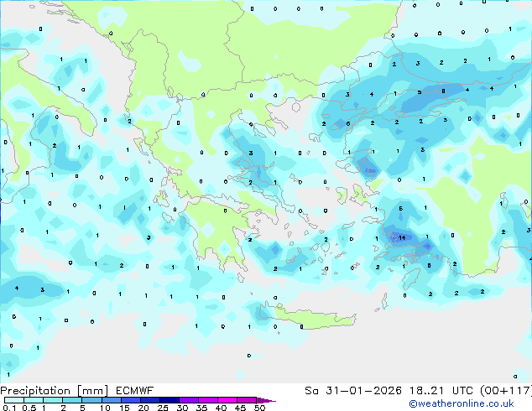Click the legend value 45
The height and width of the screenshot is (411, 532).
[240, 408]
